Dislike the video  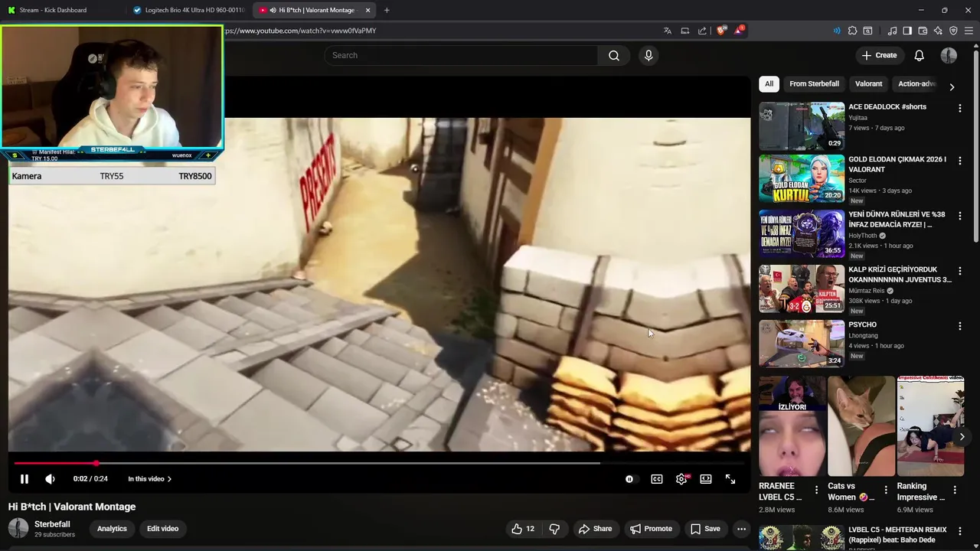[554, 529]
